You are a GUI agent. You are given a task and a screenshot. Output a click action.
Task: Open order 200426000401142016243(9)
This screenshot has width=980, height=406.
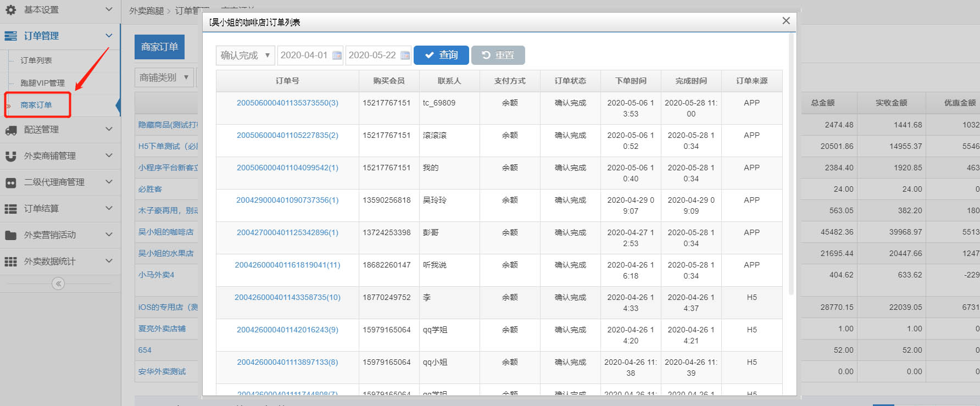click(287, 330)
